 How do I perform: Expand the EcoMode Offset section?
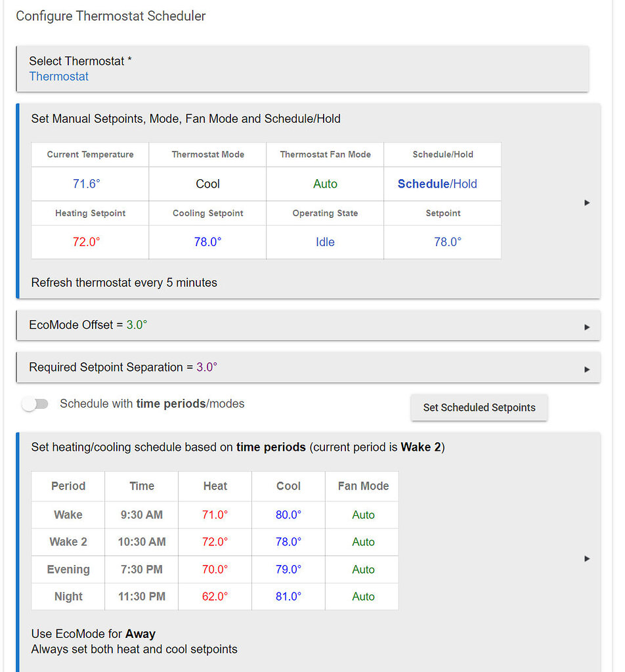[x=586, y=325]
